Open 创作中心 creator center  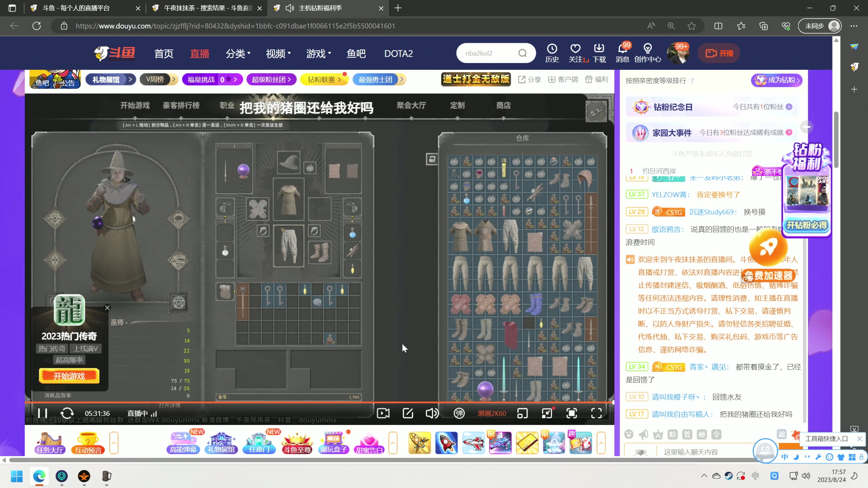click(648, 54)
